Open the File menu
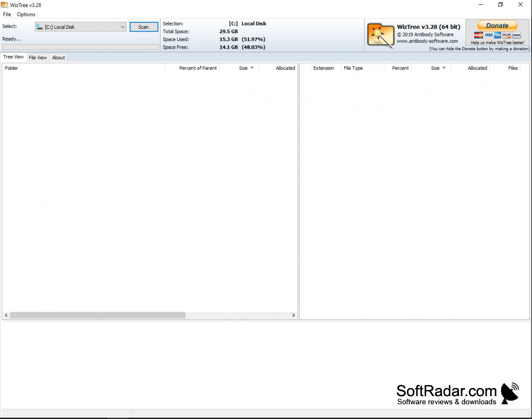532x419 pixels. 7,14
